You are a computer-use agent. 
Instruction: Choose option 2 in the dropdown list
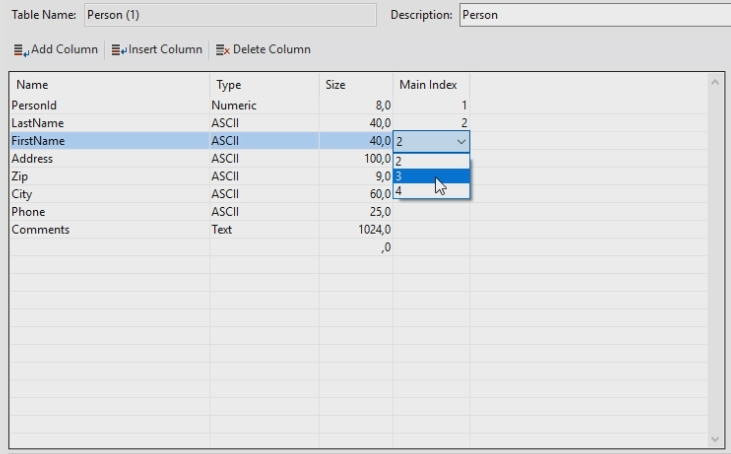coord(430,160)
